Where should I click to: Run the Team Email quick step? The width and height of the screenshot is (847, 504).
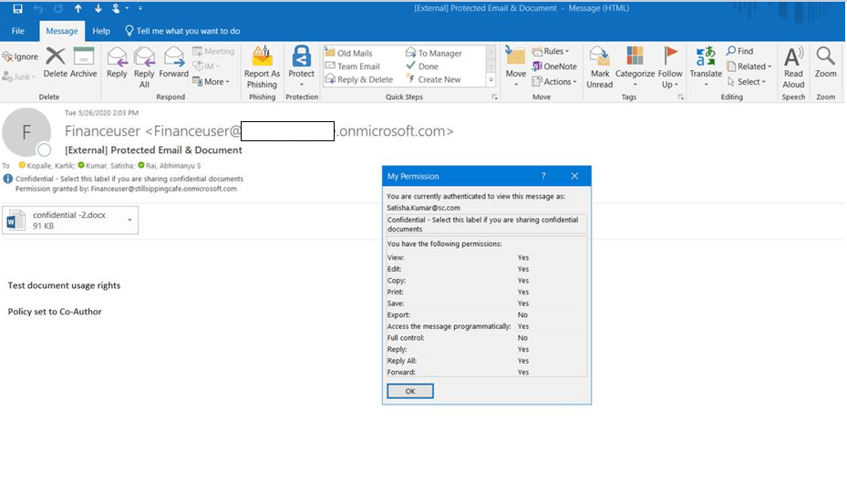(352, 66)
